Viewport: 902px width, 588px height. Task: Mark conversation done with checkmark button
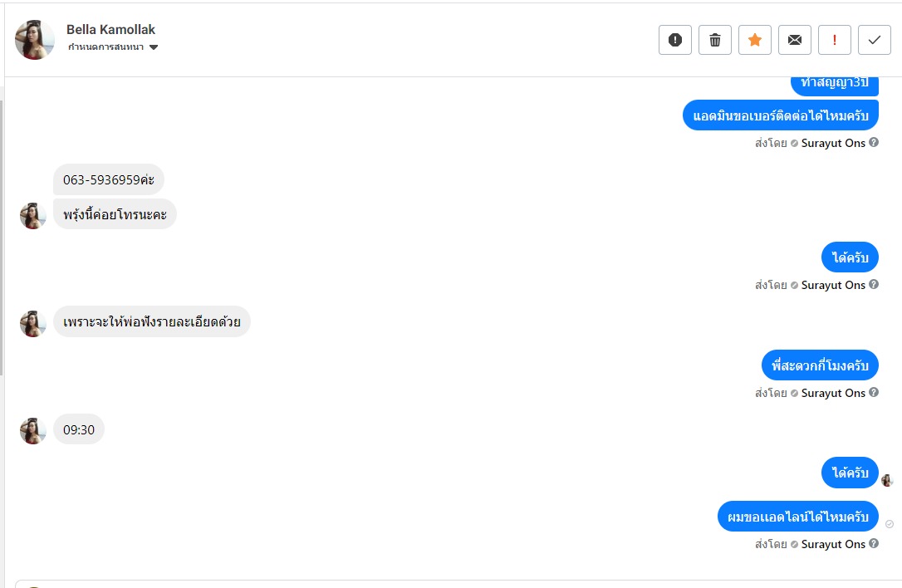pos(875,40)
